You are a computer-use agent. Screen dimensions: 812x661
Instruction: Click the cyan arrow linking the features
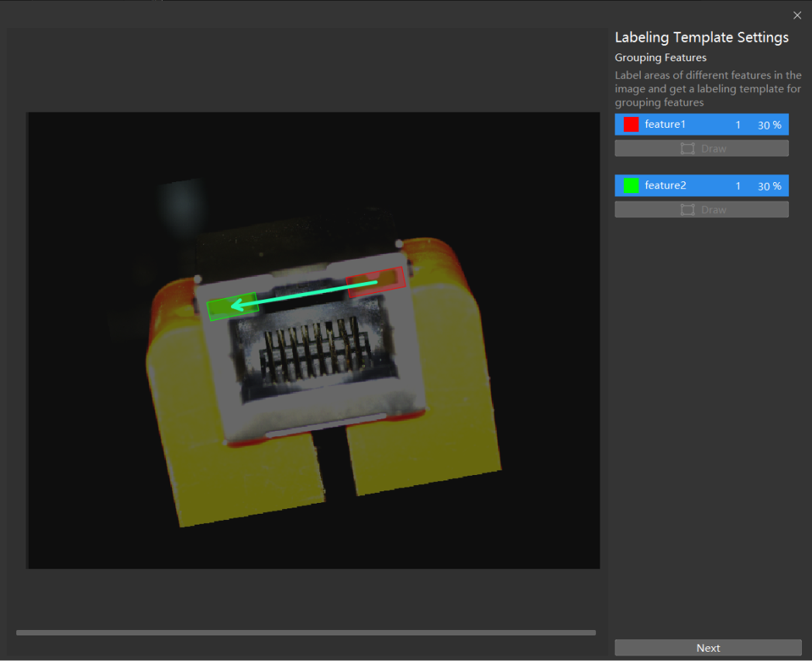coord(310,293)
